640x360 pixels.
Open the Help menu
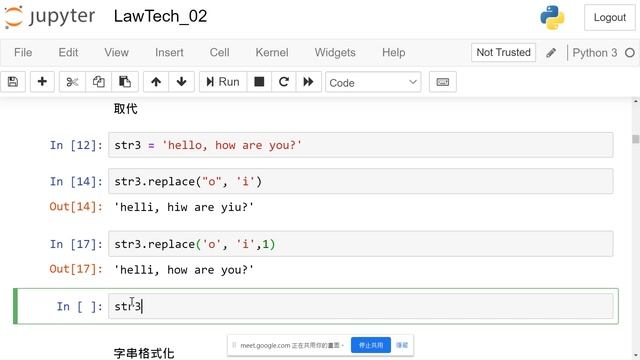[x=393, y=53]
